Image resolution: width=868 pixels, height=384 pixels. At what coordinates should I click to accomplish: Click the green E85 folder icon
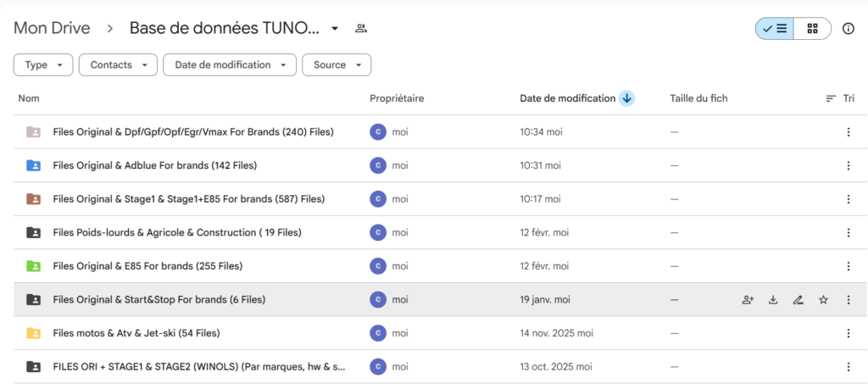click(33, 266)
